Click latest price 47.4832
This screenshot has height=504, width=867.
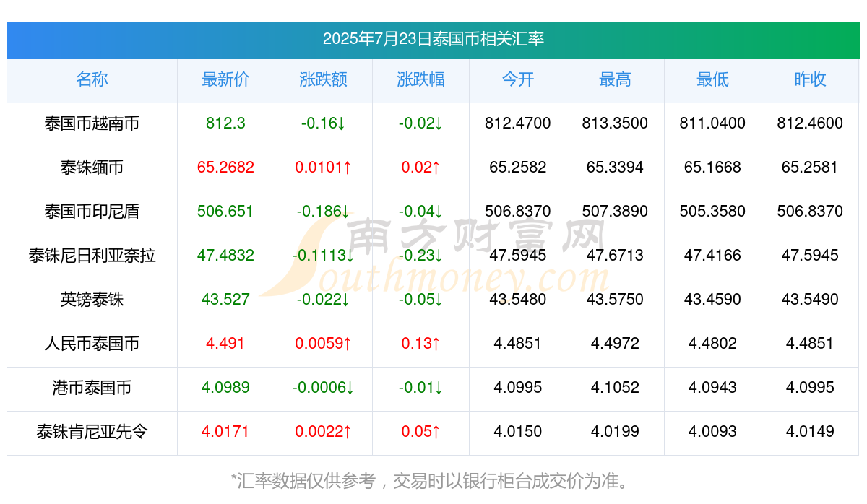pos(225,256)
